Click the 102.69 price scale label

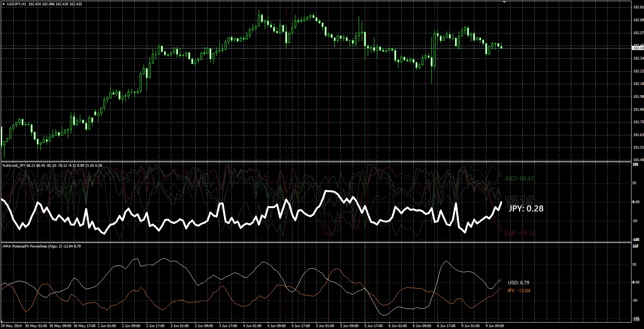pos(638,20)
